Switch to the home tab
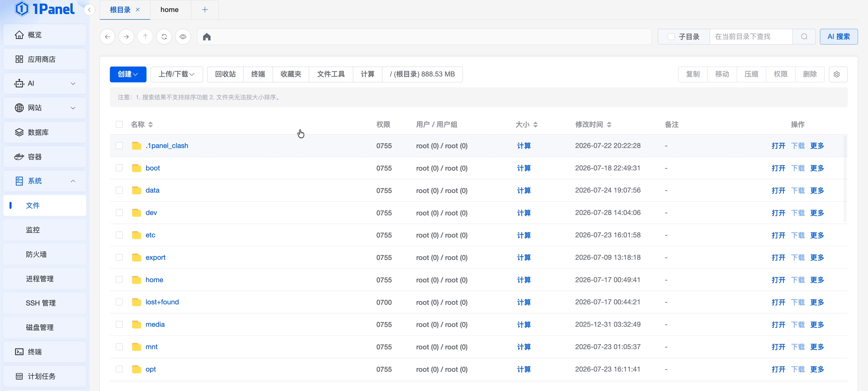This screenshot has width=868, height=391. 170,10
